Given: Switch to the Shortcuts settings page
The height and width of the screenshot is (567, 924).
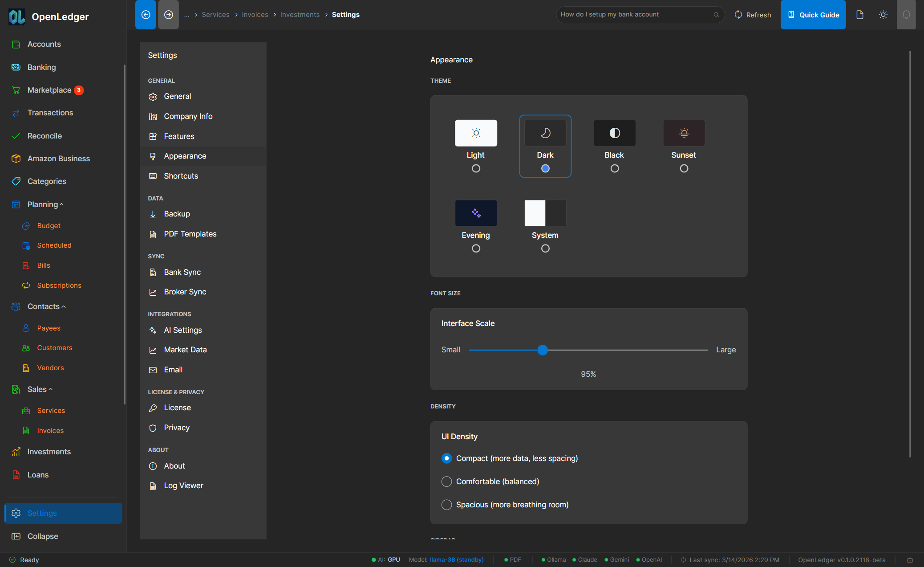Looking at the screenshot, I should click(x=181, y=175).
